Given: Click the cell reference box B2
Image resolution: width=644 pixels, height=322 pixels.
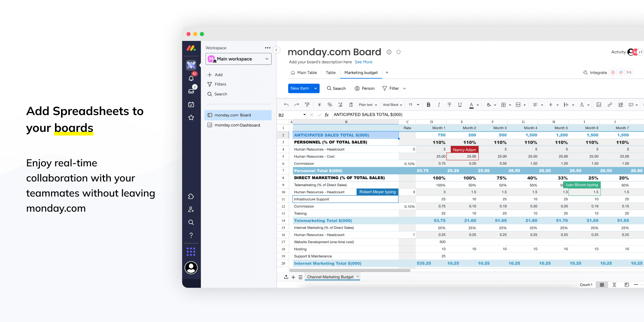Looking at the screenshot, I should 292,115.
